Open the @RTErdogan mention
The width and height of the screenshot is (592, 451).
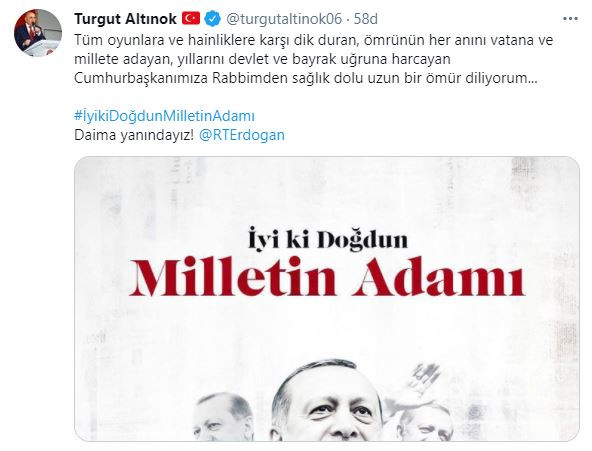[242, 135]
